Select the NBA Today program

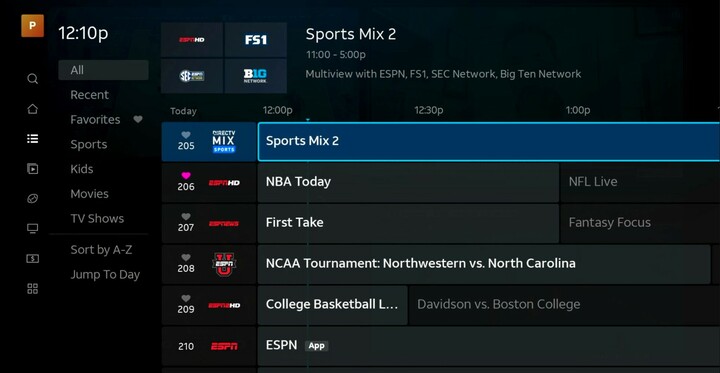(x=408, y=182)
